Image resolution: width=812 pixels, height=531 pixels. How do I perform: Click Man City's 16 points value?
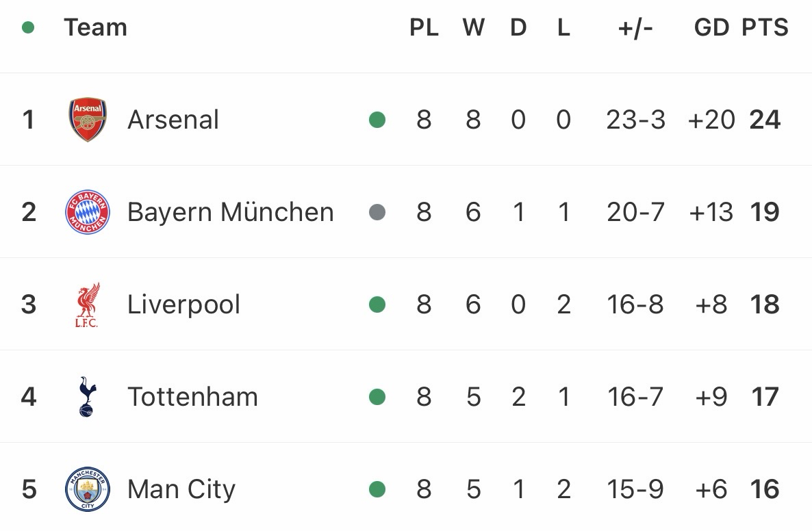click(765, 489)
